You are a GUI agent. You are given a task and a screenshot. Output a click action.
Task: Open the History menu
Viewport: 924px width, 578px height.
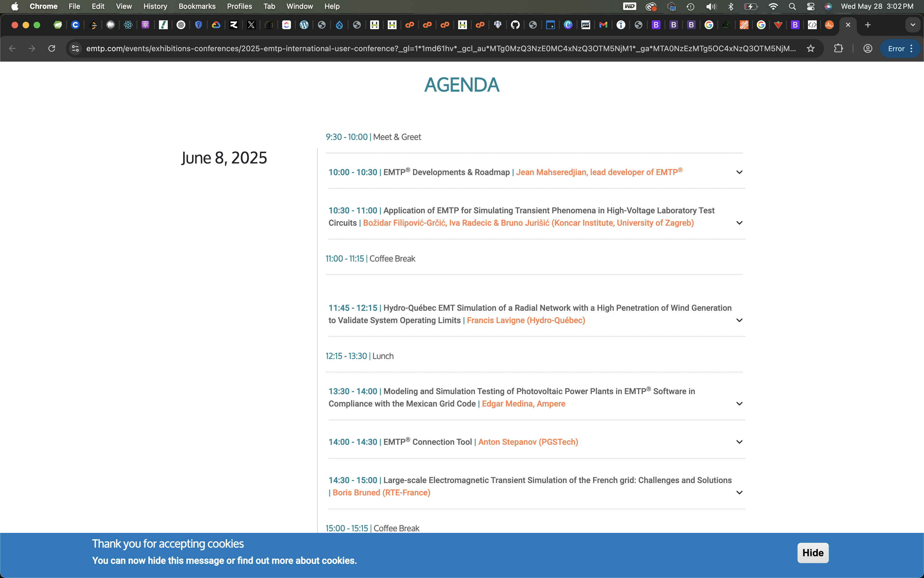pyautogui.click(x=155, y=7)
